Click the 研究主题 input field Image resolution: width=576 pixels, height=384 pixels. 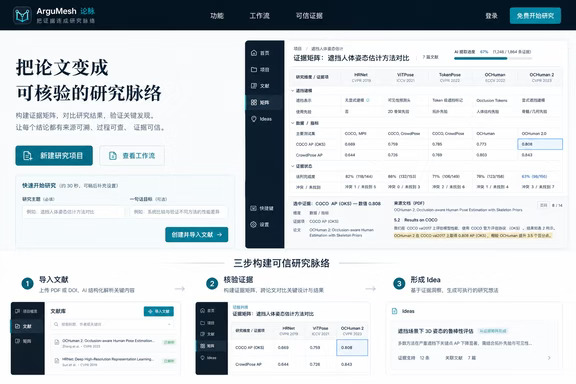(x=73, y=212)
